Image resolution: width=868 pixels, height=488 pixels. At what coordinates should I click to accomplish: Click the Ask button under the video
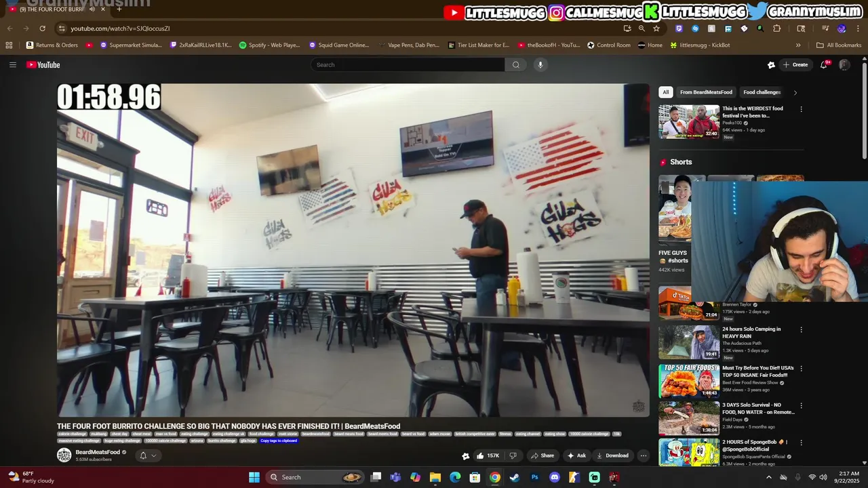(576, 455)
